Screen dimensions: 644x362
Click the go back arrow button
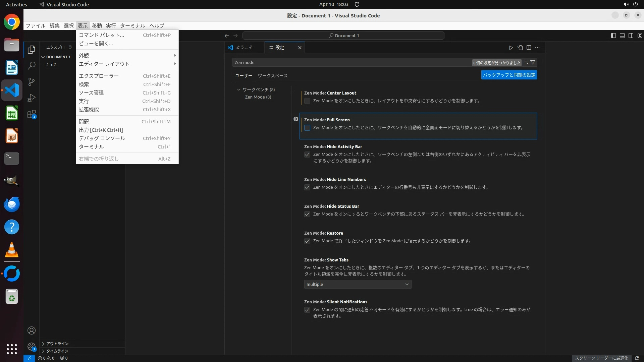pos(227,36)
